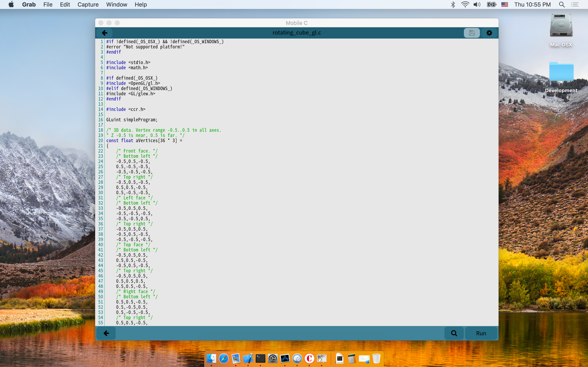
Task: Open the Grab scissors icon in the Dock
Action: pyautogui.click(x=322, y=358)
